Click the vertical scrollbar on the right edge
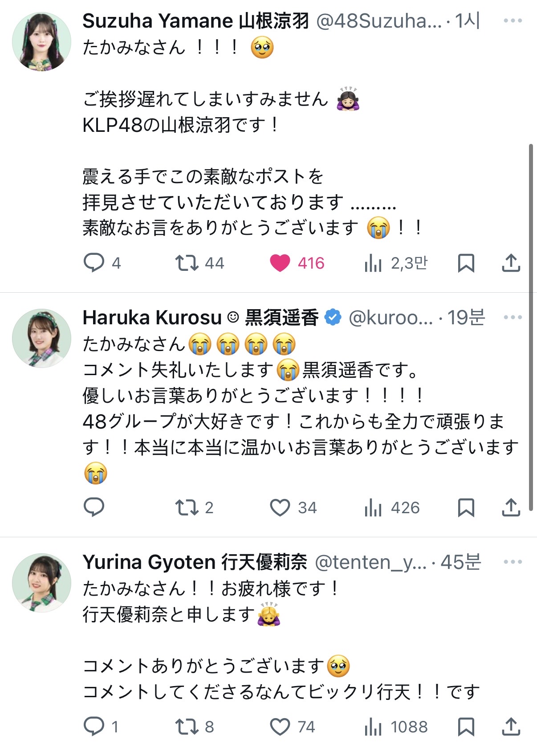The width and height of the screenshot is (537, 756). click(x=531, y=327)
